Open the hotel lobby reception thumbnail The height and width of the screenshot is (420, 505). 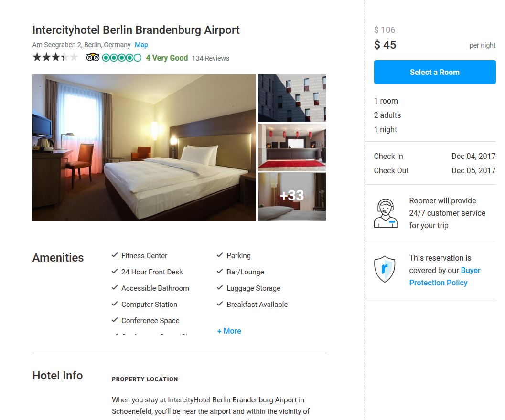pos(292,147)
